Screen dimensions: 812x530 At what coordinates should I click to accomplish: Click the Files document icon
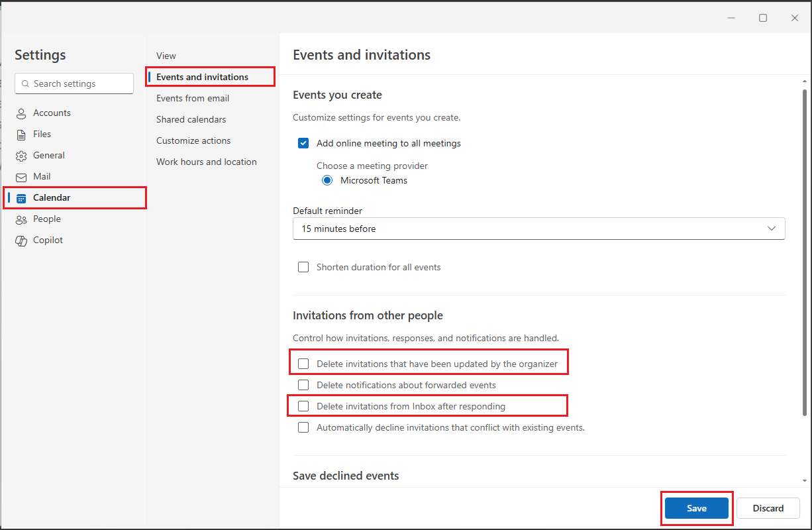(22, 134)
